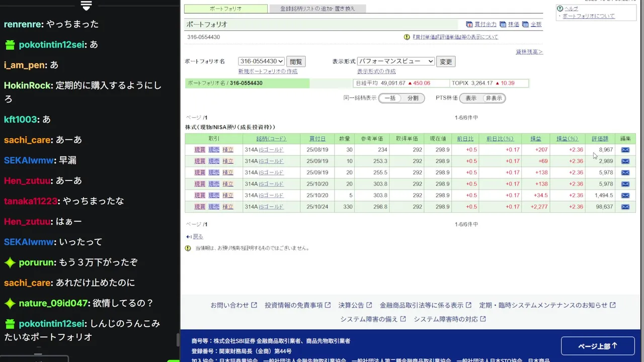The image size is (644, 362).
Task: Click username HokinRock in chat
Action: tap(28, 85)
